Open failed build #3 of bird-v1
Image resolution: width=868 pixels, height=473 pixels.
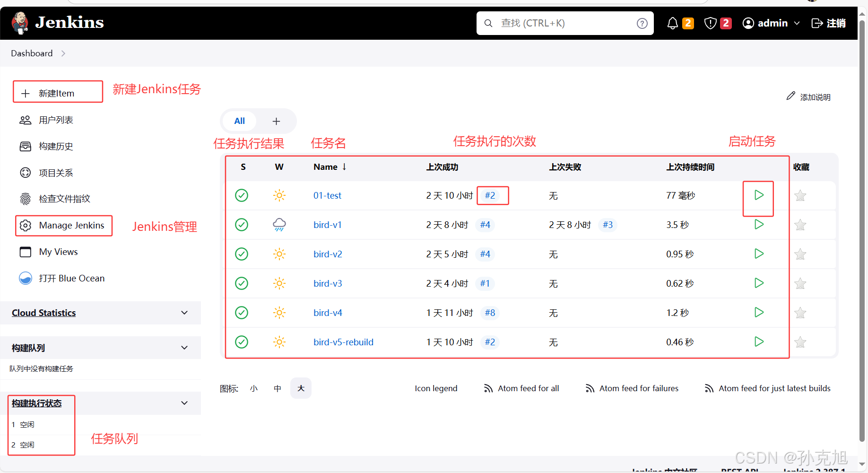tap(608, 225)
